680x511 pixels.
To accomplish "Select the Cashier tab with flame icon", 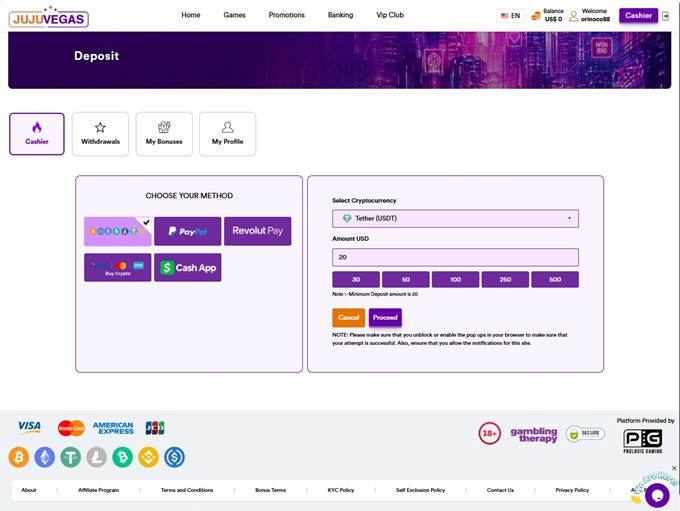I will point(37,134).
